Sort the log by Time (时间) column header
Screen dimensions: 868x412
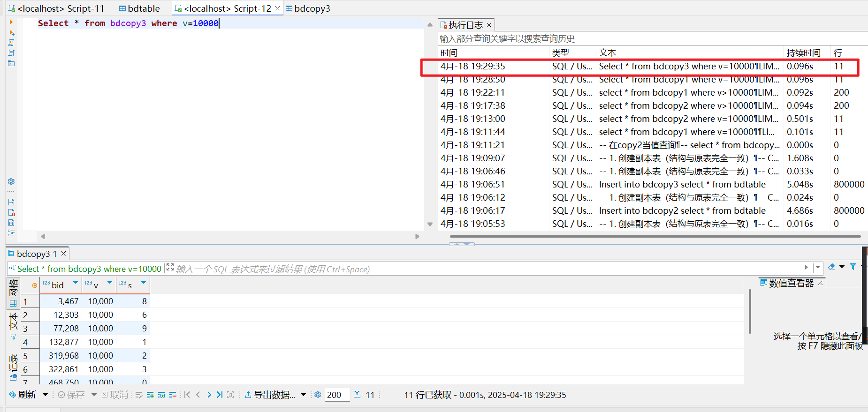point(494,52)
